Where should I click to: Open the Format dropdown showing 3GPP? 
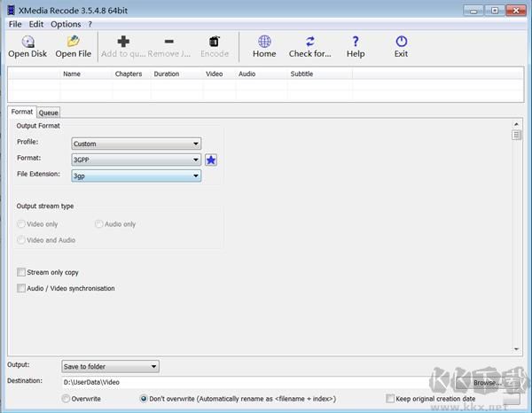point(136,160)
